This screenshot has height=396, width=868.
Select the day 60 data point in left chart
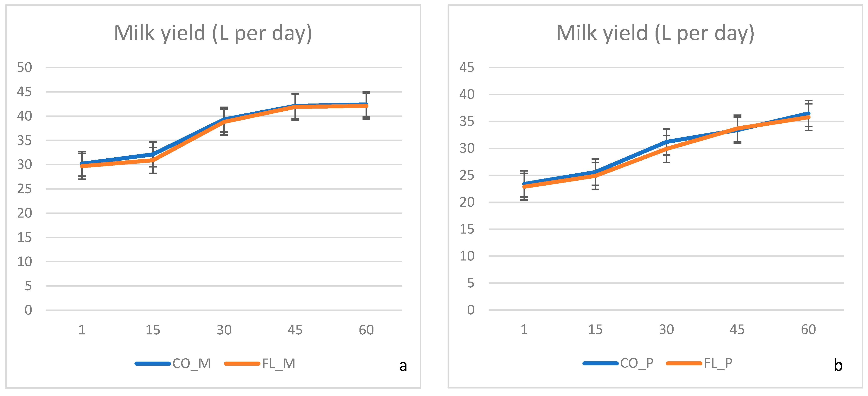366,105
